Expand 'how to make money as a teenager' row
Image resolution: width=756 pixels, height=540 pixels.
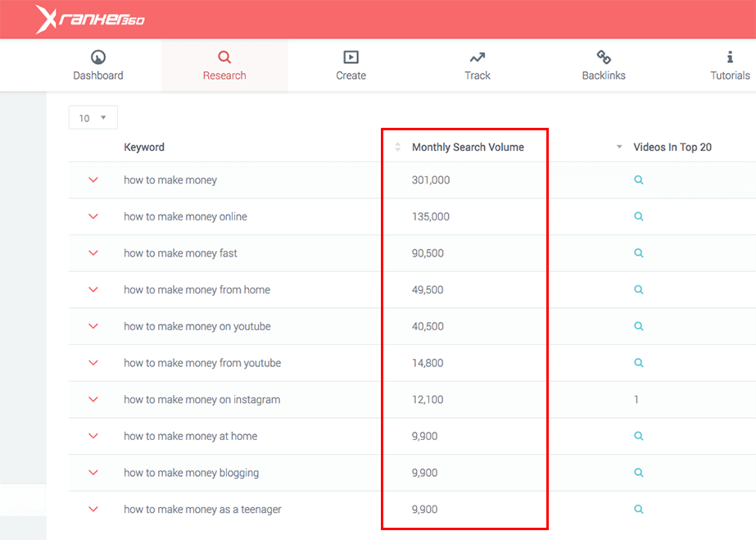point(93,509)
